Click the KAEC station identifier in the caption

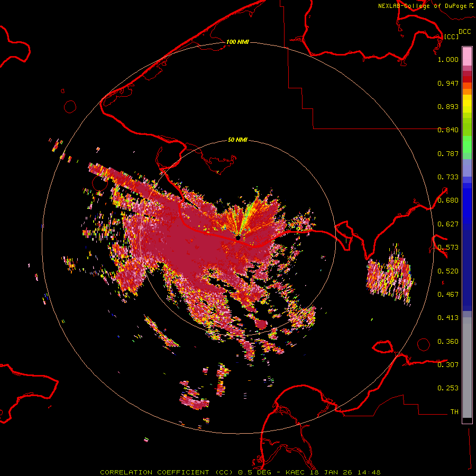[x=296, y=472]
